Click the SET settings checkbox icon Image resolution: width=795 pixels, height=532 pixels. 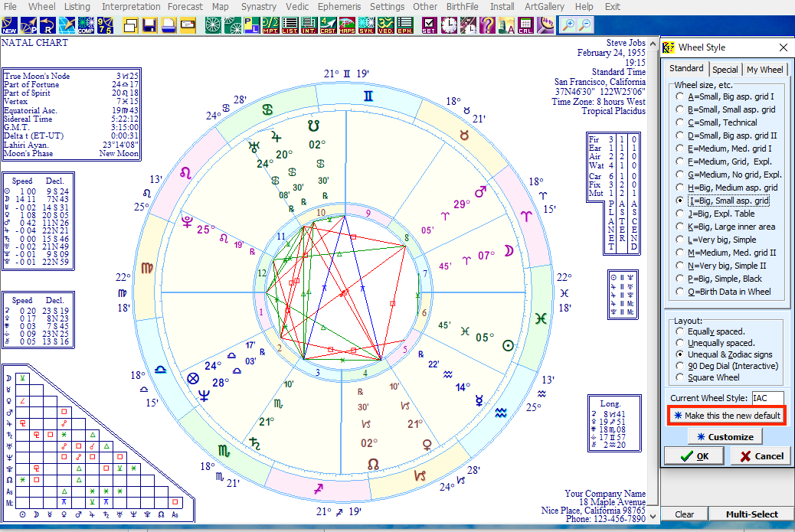[x=429, y=24]
